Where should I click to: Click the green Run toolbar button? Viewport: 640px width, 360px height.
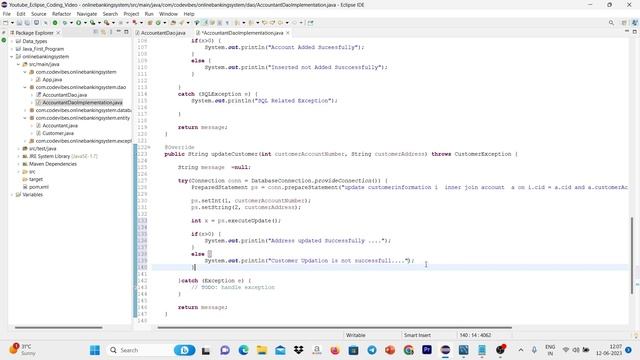pyautogui.click(x=78, y=23)
